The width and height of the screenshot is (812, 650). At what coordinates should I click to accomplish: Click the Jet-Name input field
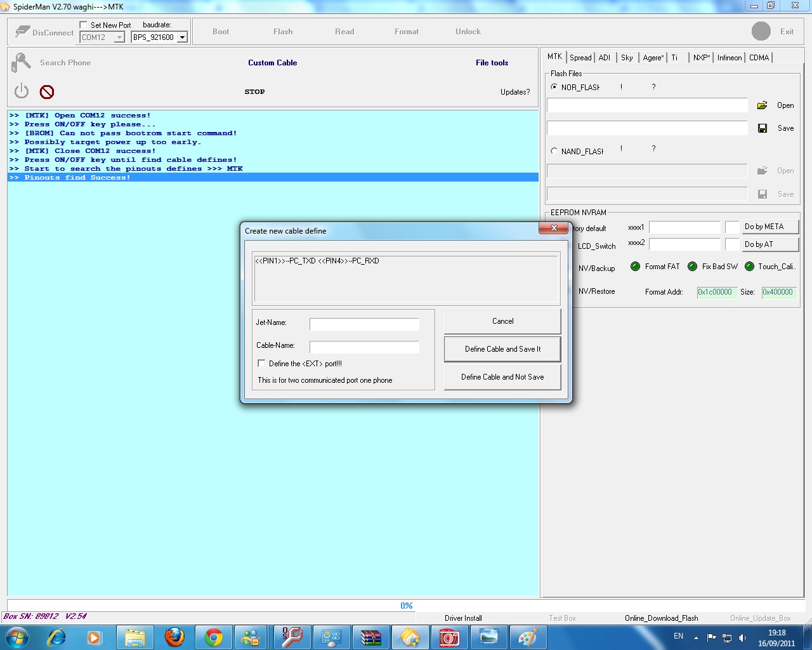(x=364, y=324)
